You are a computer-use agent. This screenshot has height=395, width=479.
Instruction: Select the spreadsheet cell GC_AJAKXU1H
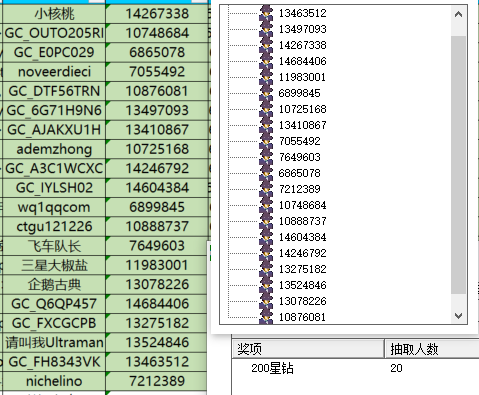click(x=54, y=130)
